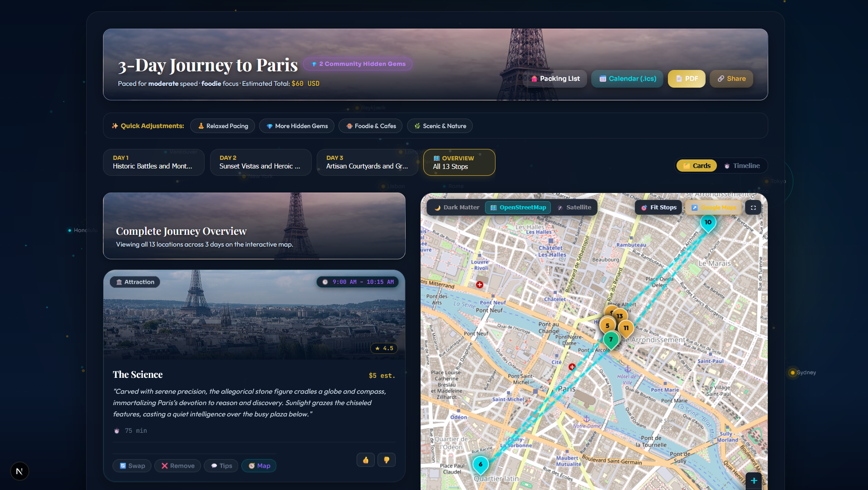Screen dimensions: 868x490
Task: Click the 2 Community Hidden Gems badge
Action: coord(358,64)
